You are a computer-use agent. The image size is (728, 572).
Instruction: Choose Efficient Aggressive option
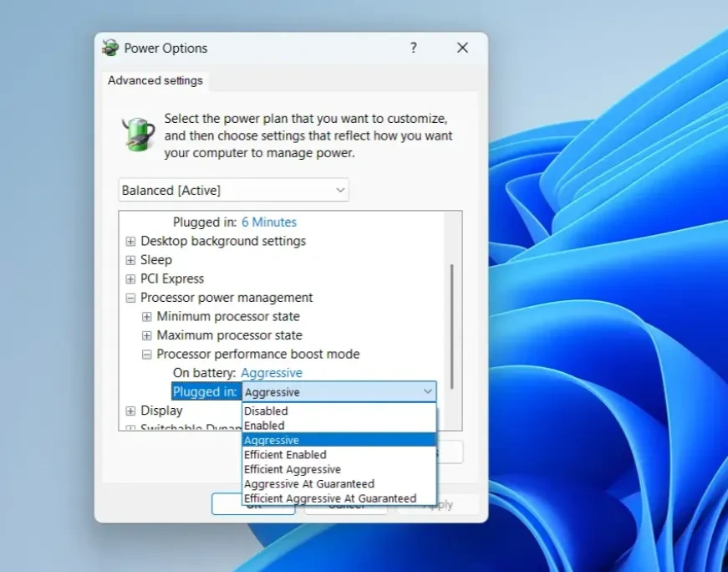339,469
